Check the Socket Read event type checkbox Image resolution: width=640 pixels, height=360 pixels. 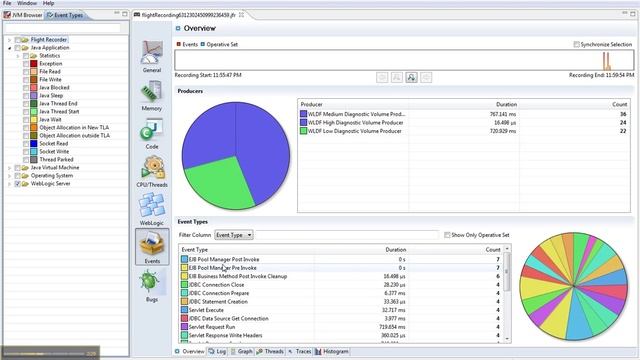pyautogui.click(x=26, y=144)
